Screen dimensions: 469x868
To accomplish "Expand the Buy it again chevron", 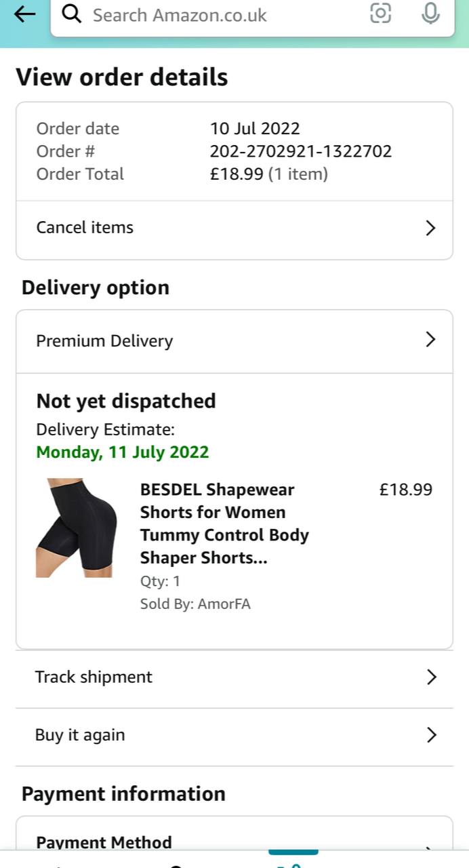I will [x=431, y=735].
